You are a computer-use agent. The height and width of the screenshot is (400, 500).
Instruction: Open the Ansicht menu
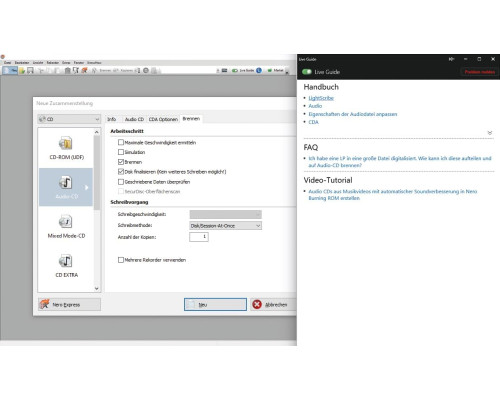pos(38,63)
